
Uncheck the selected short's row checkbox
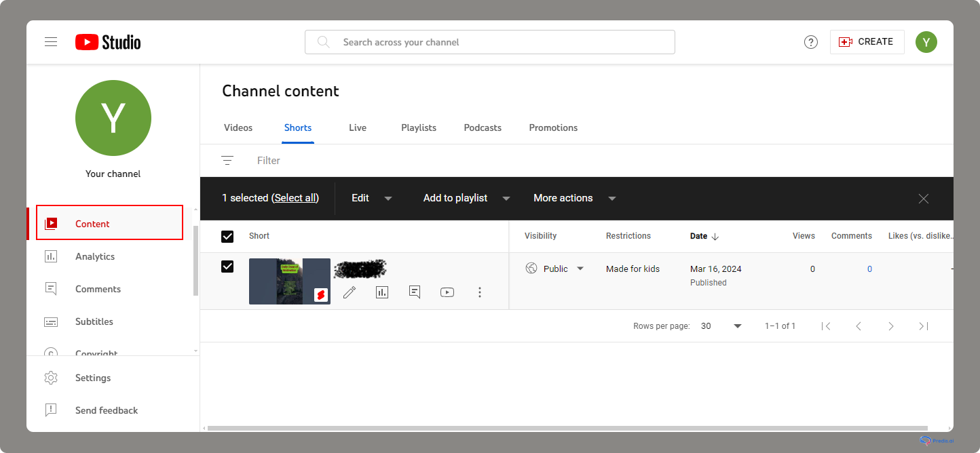(227, 267)
